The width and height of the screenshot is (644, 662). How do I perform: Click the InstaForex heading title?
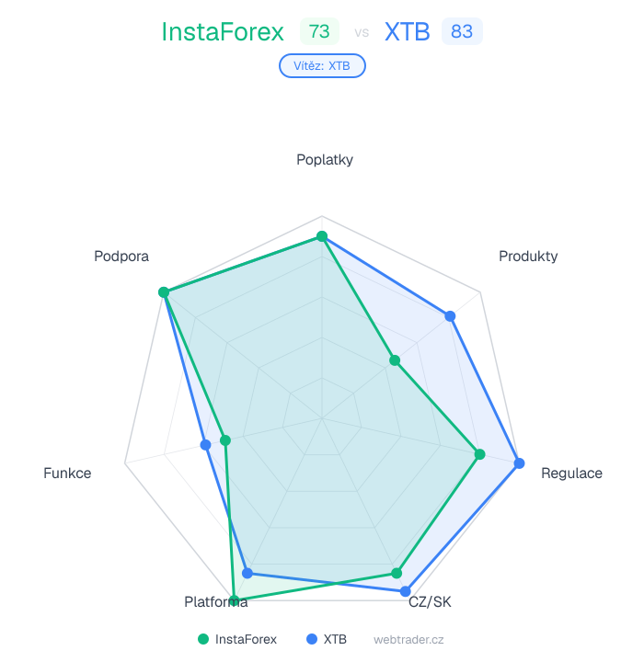pyautogui.click(x=223, y=32)
